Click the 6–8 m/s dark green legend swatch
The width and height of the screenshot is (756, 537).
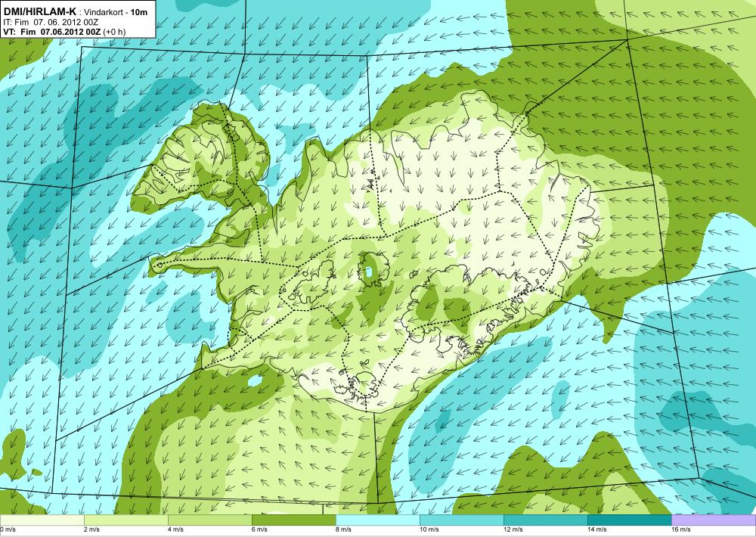click(x=293, y=520)
